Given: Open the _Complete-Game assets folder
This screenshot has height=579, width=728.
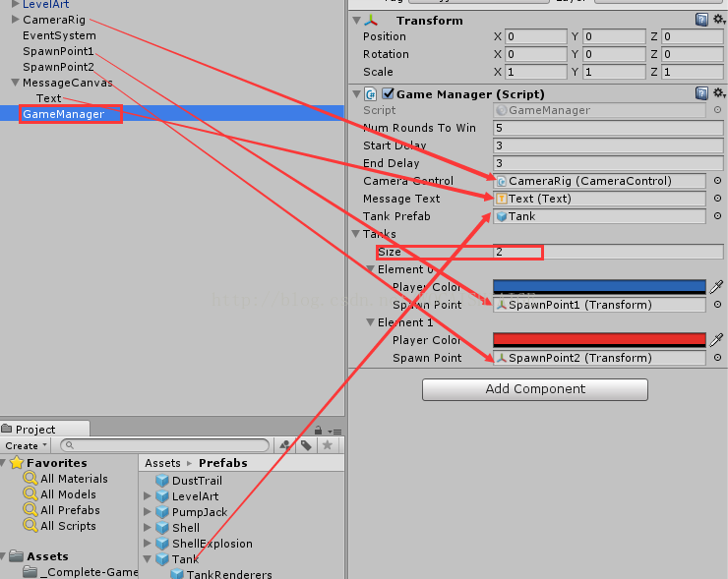Looking at the screenshot, I should coord(81,572).
